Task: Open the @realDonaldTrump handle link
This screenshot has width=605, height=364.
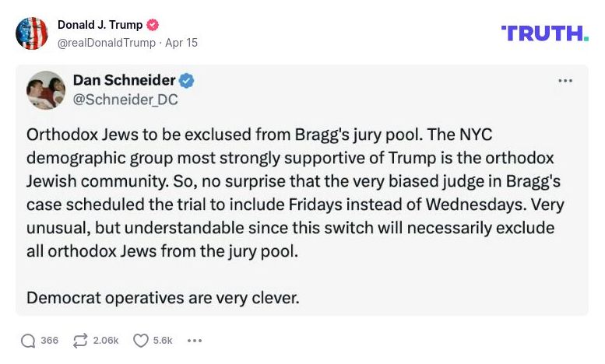Action: point(107,43)
